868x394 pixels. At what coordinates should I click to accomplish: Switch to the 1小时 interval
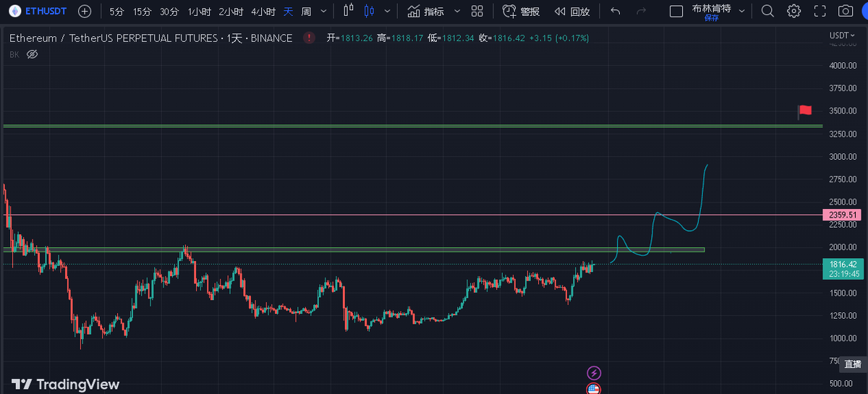(199, 12)
